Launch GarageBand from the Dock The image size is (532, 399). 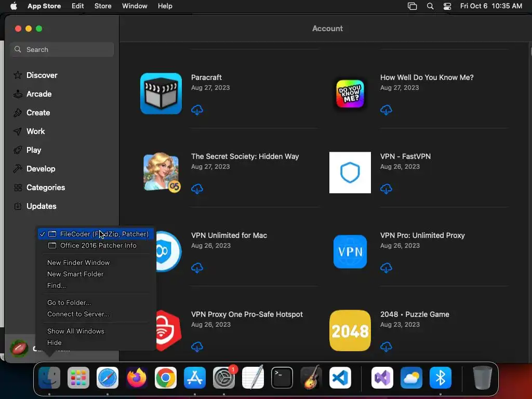(311, 378)
